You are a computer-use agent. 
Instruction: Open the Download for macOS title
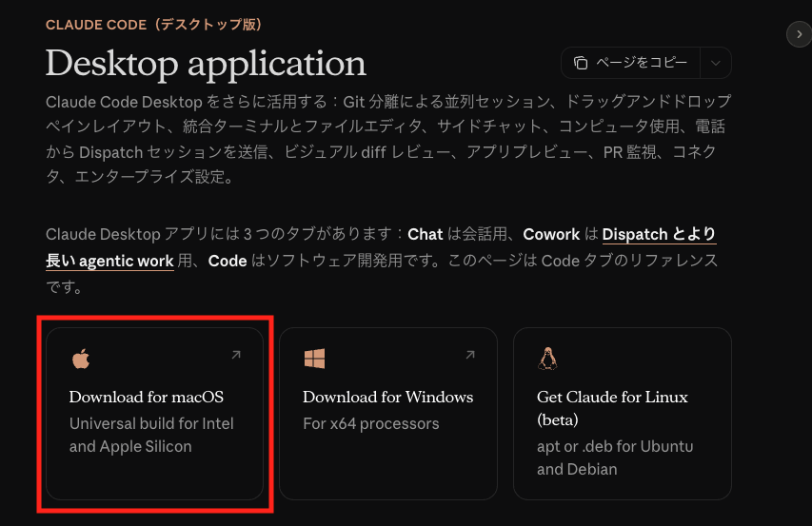[146, 397]
